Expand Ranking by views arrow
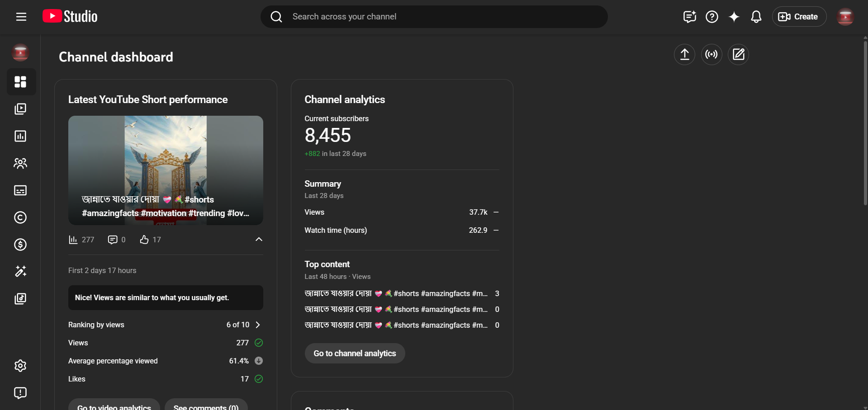The image size is (868, 410). [x=258, y=325]
